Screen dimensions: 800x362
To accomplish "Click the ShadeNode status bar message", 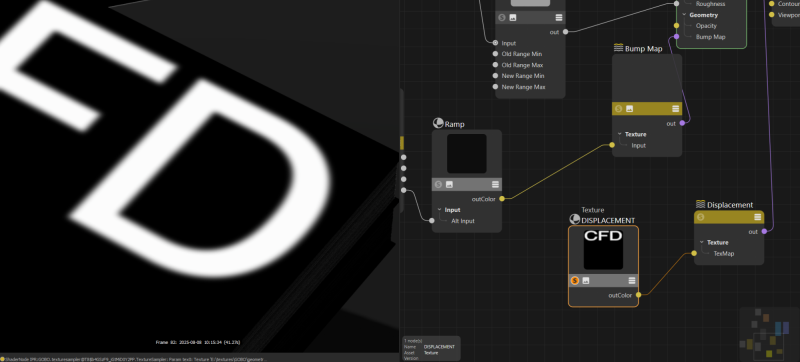I will click(136, 359).
